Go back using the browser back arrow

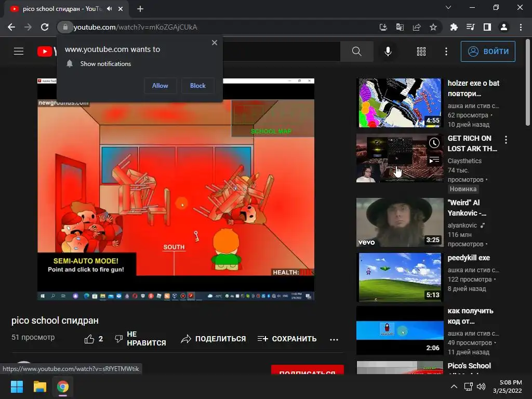11,27
